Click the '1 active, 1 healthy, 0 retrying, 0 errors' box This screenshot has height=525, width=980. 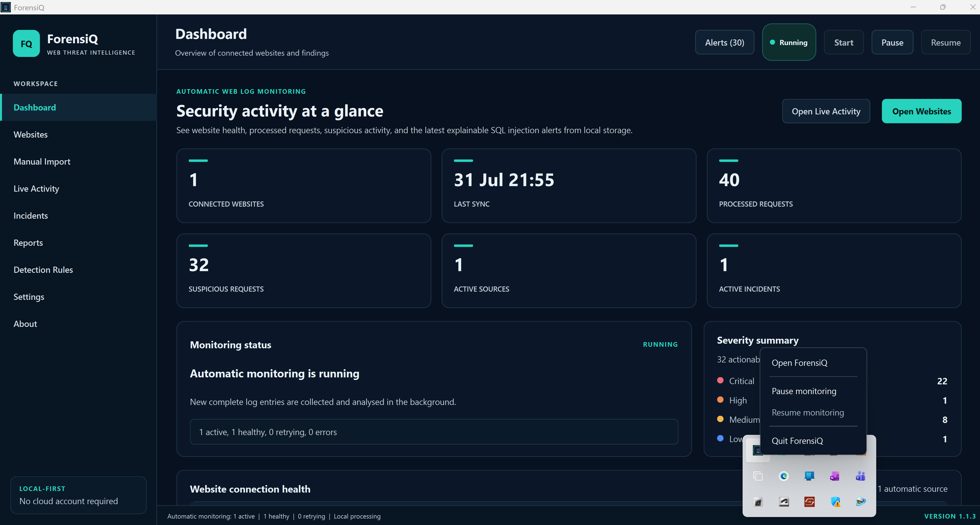(x=434, y=432)
